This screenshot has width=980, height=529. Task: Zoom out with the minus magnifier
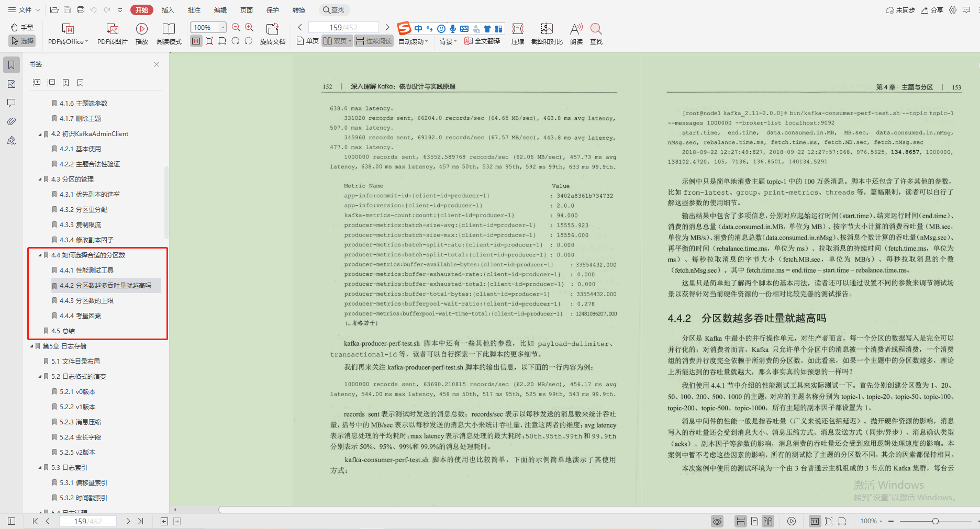tap(236, 27)
